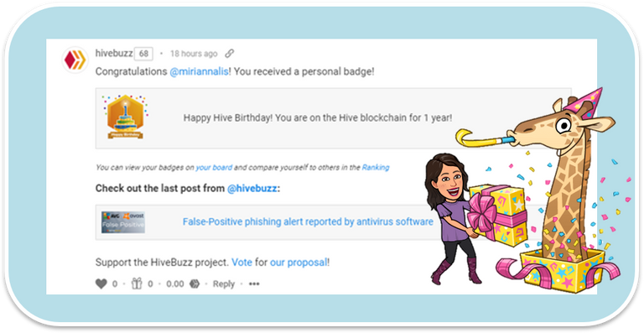Click the hivebuzz avatar logo

75,60
